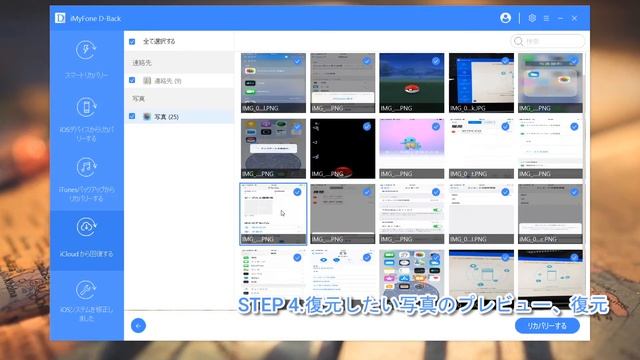This screenshot has width=640, height=360.
Task: Toggle the Photos (25) checkbox
Action: pyautogui.click(x=132, y=116)
